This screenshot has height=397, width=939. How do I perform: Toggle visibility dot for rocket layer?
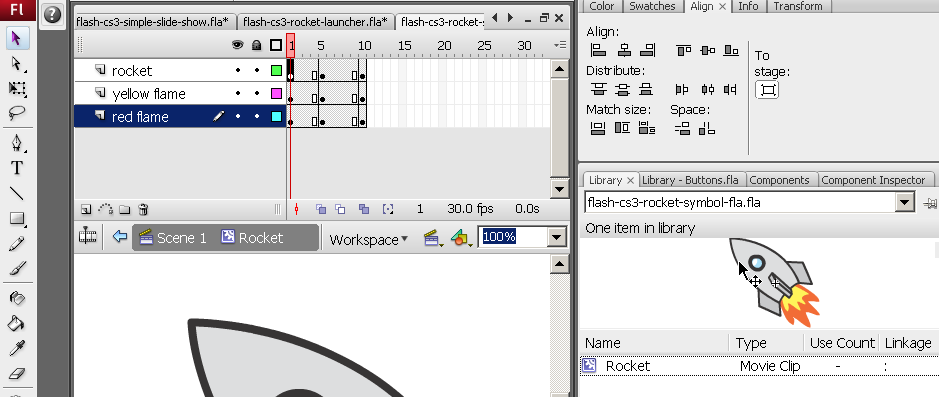click(x=238, y=71)
